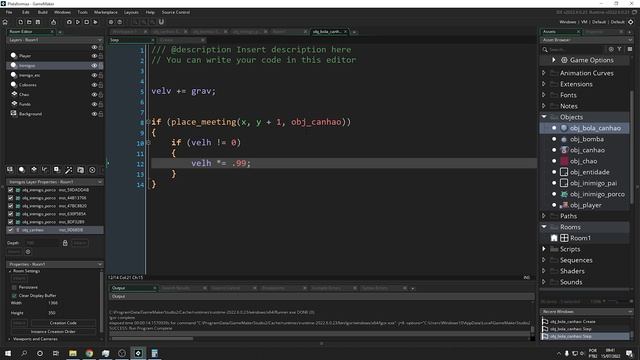Image resolution: width=640 pixels, height=360 pixels.
Task: Create new background layer icon
Action: [10, 170]
